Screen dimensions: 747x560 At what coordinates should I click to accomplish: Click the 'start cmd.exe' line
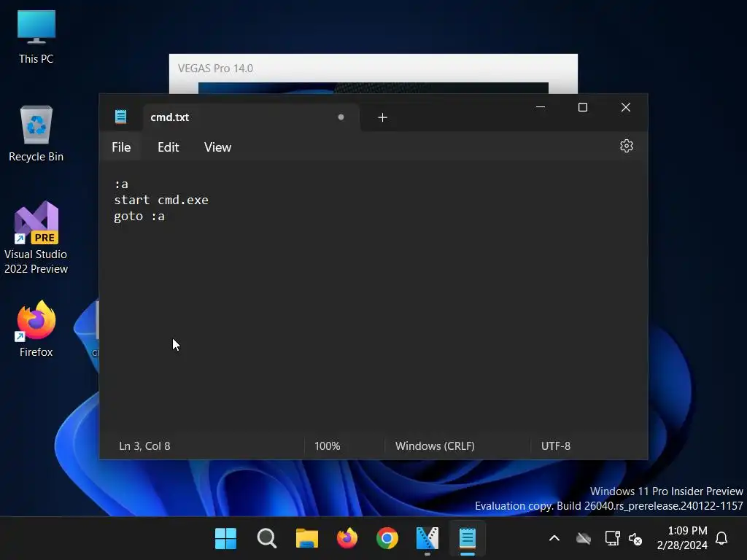coord(161,200)
